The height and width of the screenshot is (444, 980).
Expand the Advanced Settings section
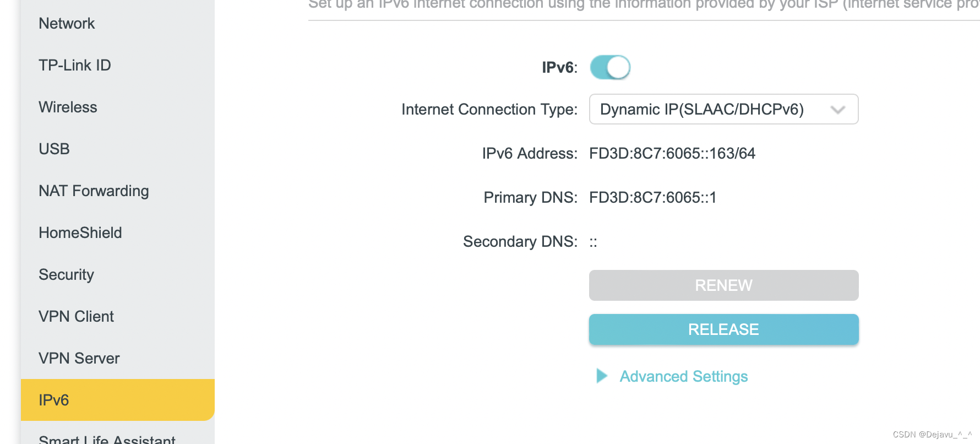click(683, 376)
